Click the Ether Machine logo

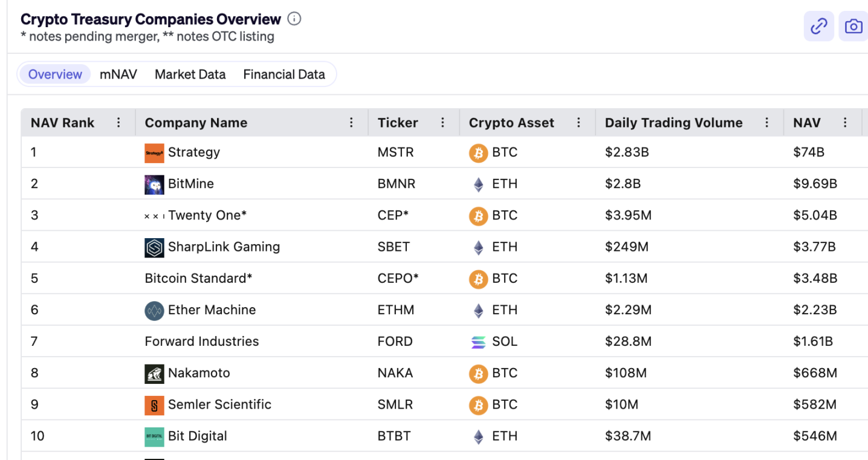154,311
